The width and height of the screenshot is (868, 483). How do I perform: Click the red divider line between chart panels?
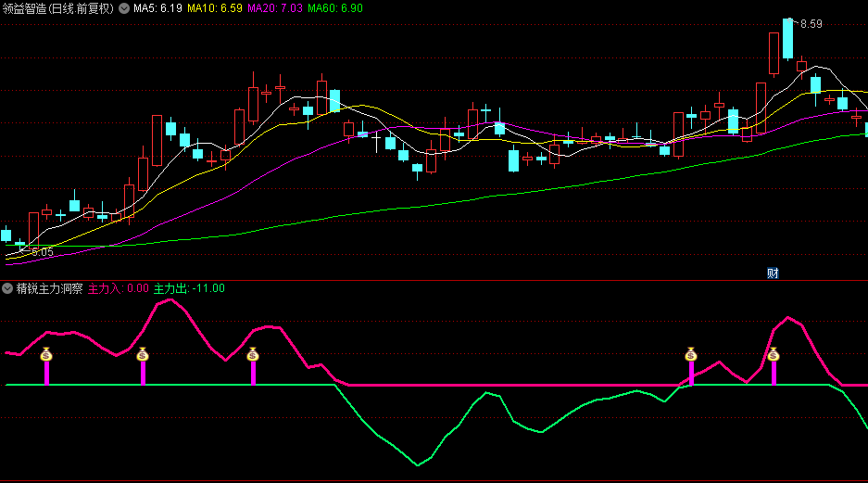[434, 280]
